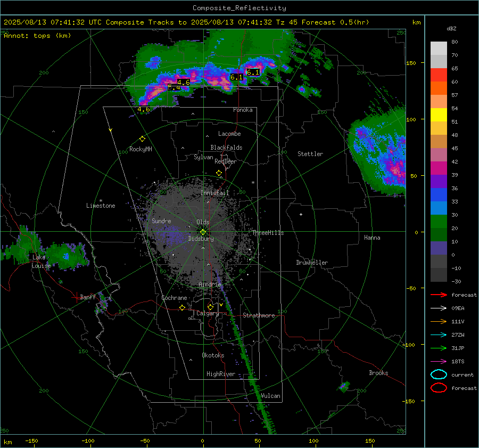Click the Limestone label
The image size is (479, 448).
(101, 206)
